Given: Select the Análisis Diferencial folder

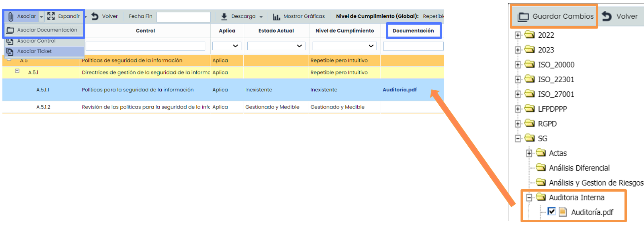Looking at the screenshot, I should pos(579,168).
